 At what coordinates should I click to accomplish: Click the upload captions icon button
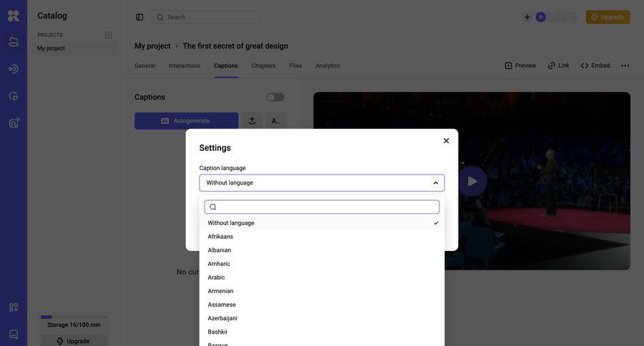(252, 121)
